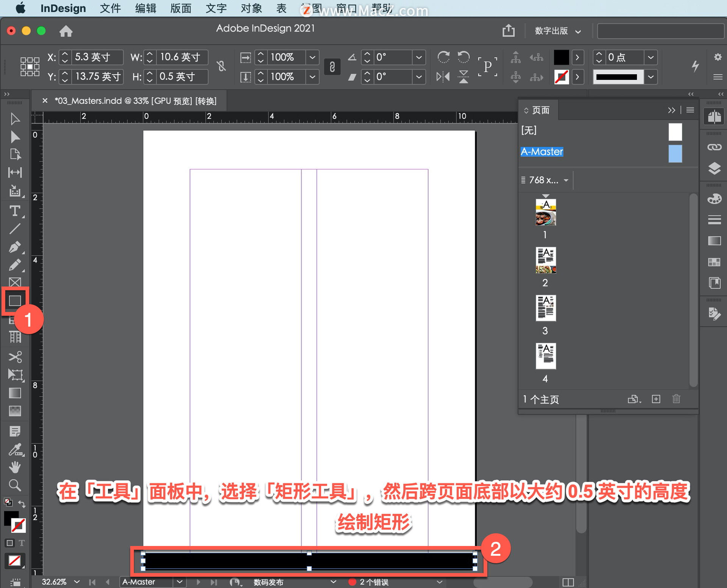Swap fill and stroke colors
This screenshot has height=588, width=727.
[x=22, y=504]
